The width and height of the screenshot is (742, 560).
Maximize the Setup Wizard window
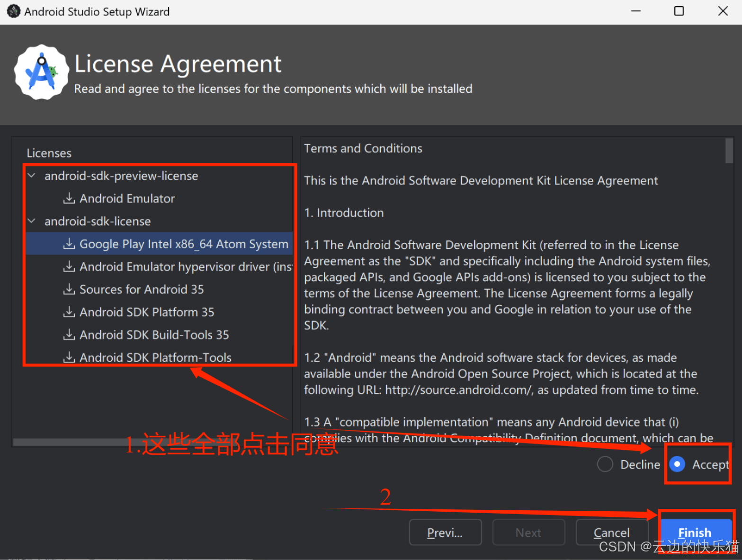(x=679, y=11)
